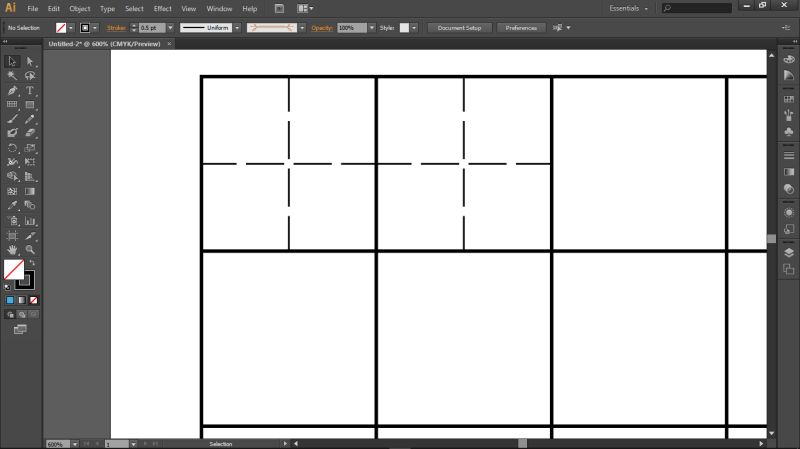800x449 pixels.
Task: Select the Mesh tool
Action: tap(12, 191)
